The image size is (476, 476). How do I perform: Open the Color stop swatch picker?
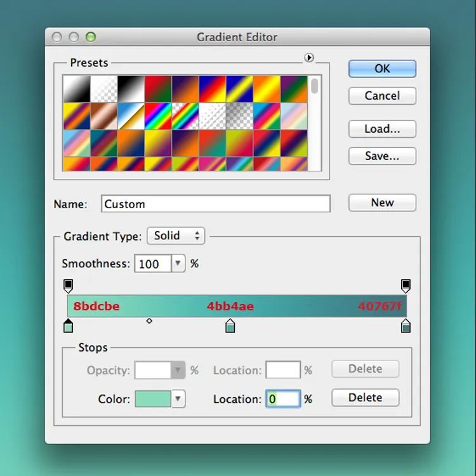point(153,399)
